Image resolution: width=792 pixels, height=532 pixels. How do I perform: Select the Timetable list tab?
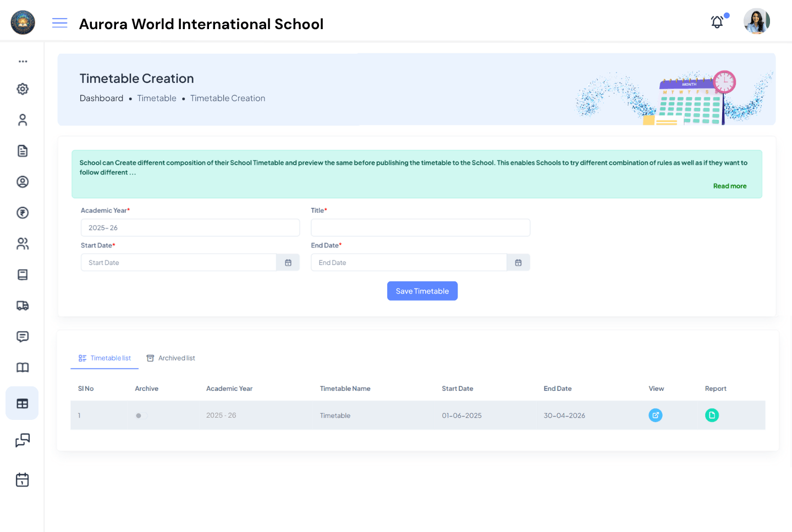pyautogui.click(x=105, y=358)
